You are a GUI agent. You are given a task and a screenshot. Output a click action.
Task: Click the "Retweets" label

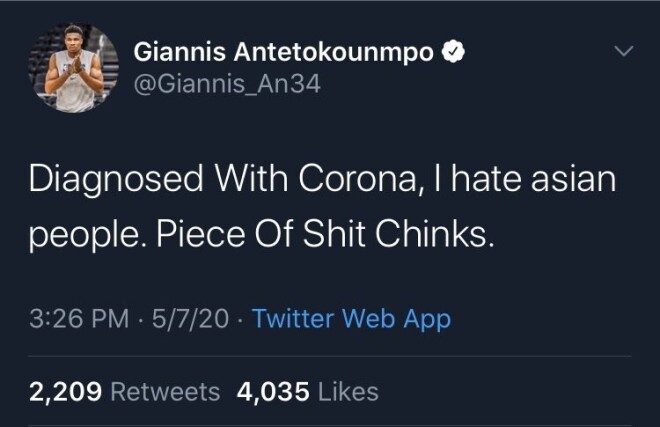pos(164,391)
